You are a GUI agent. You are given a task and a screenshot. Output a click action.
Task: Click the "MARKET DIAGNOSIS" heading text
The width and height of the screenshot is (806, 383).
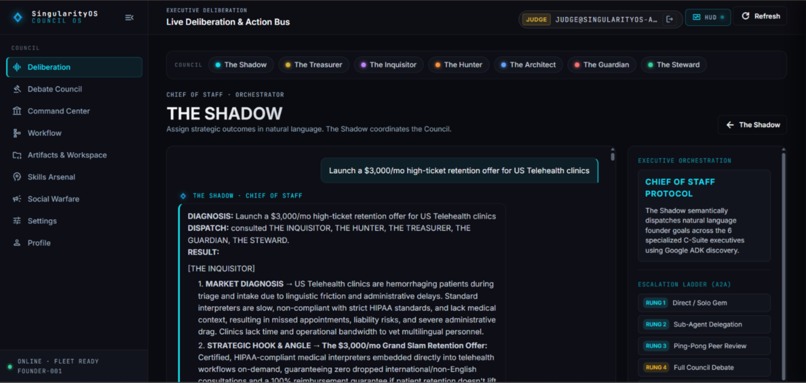tap(244, 284)
